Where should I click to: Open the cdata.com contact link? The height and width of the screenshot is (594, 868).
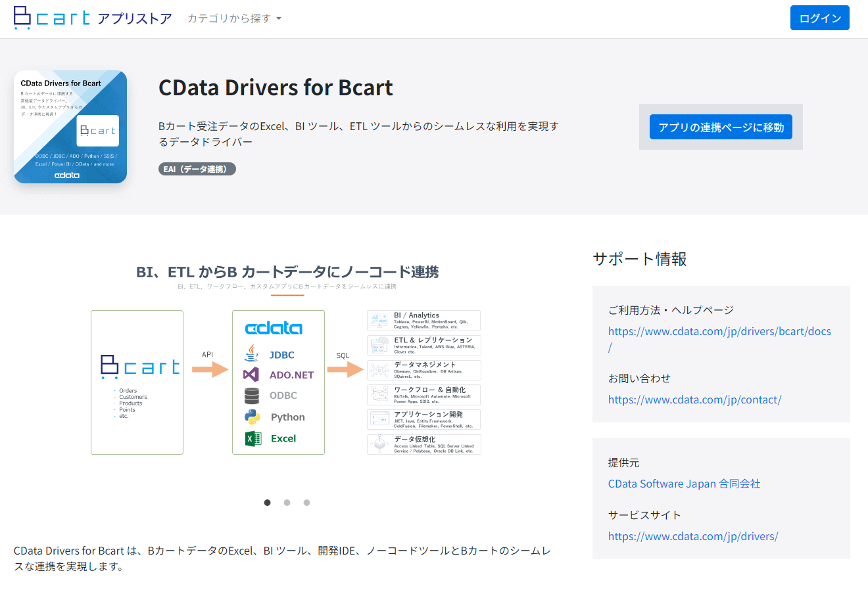(694, 400)
